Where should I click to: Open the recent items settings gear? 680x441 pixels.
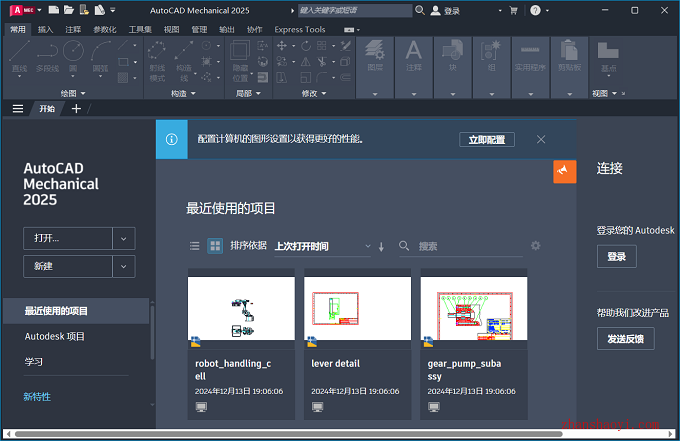536,246
